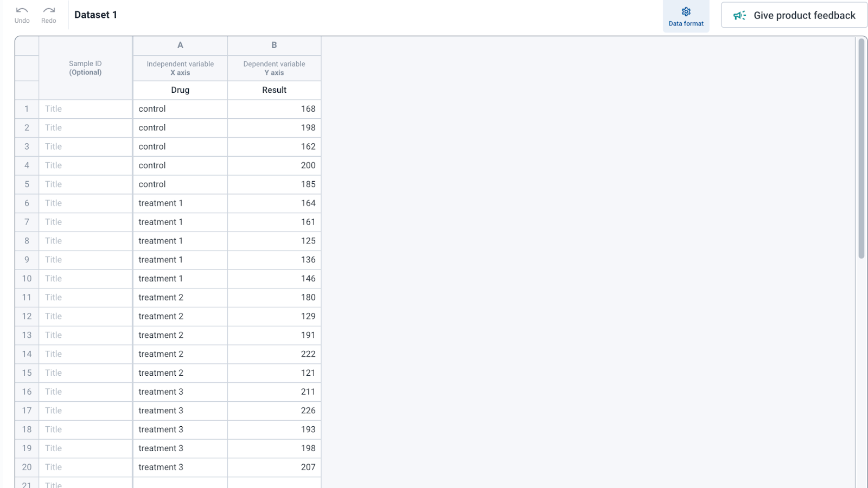Viewport: 868px width, 488px height.
Task: Select column B header
Action: tap(274, 45)
